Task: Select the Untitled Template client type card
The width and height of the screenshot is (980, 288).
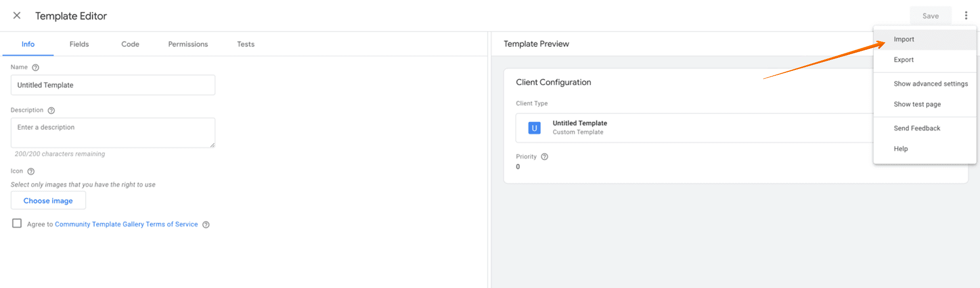Action: (x=694, y=128)
